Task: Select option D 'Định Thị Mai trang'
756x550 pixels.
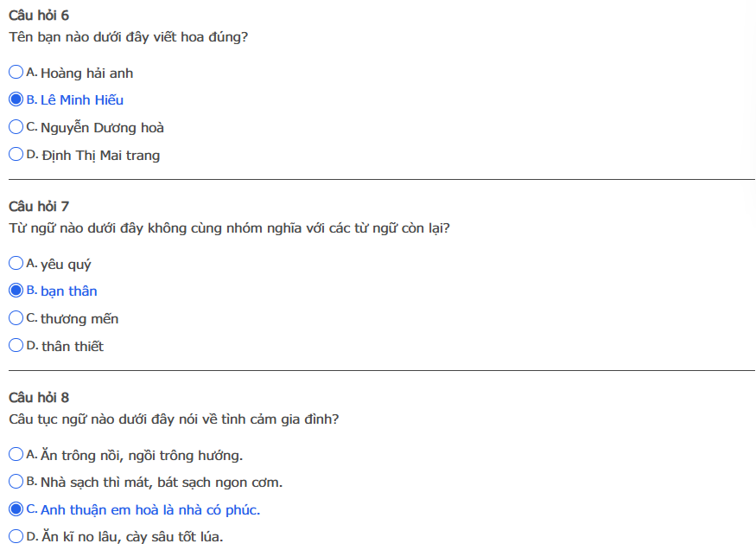Action: pyautogui.click(x=16, y=155)
